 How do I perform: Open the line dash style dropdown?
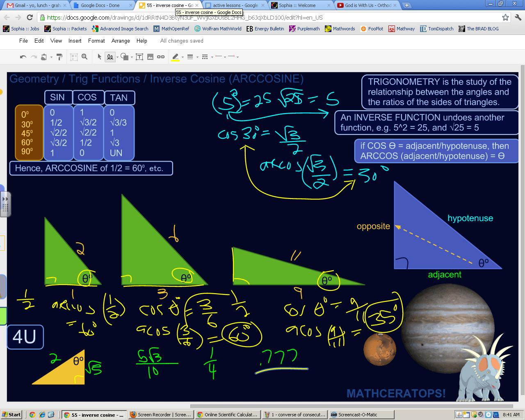pos(207,57)
